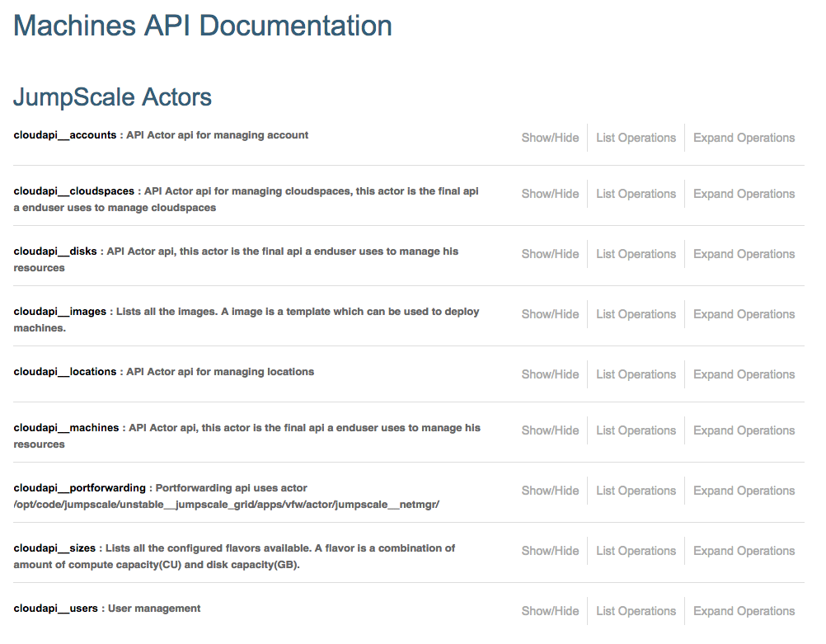List Operations for cloudapi__portforwarding
This screenshot has width=826, height=644.
(x=636, y=491)
